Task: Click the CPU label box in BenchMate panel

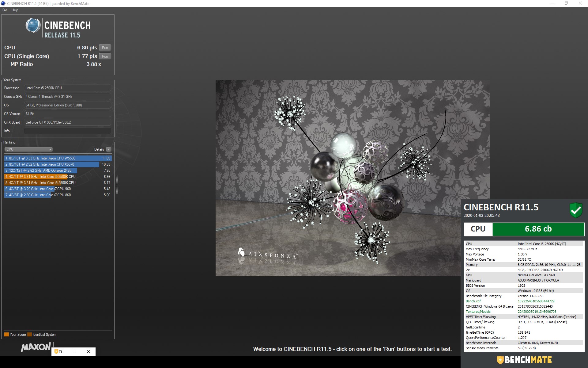Action: (478, 229)
